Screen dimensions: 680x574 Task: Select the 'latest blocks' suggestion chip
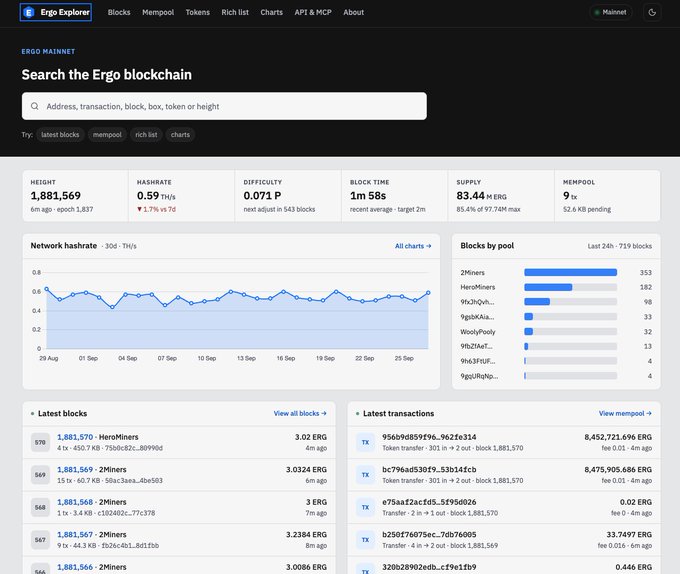pyautogui.click(x=60, y=135)
